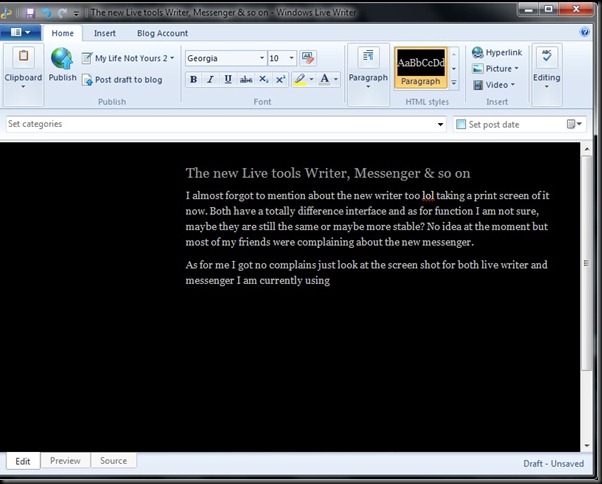The image size is (602, 484).
Task: Toggle subscript formatting
Action: coord(263,79)
